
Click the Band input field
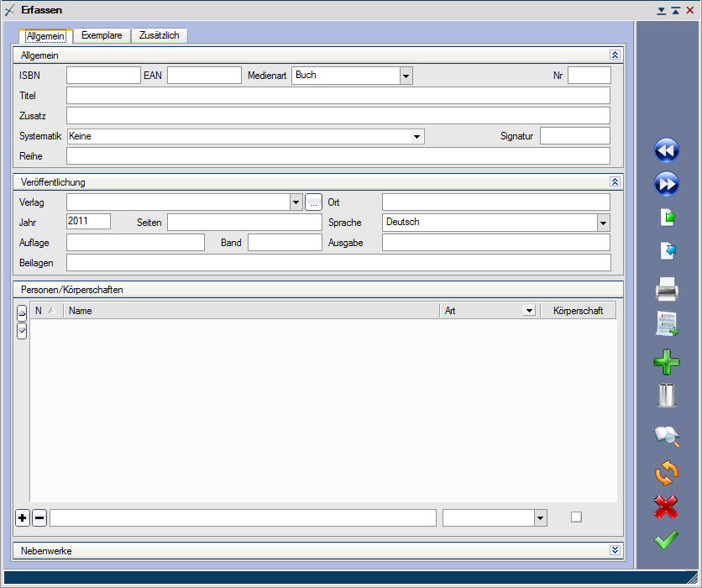pos(286,242)
